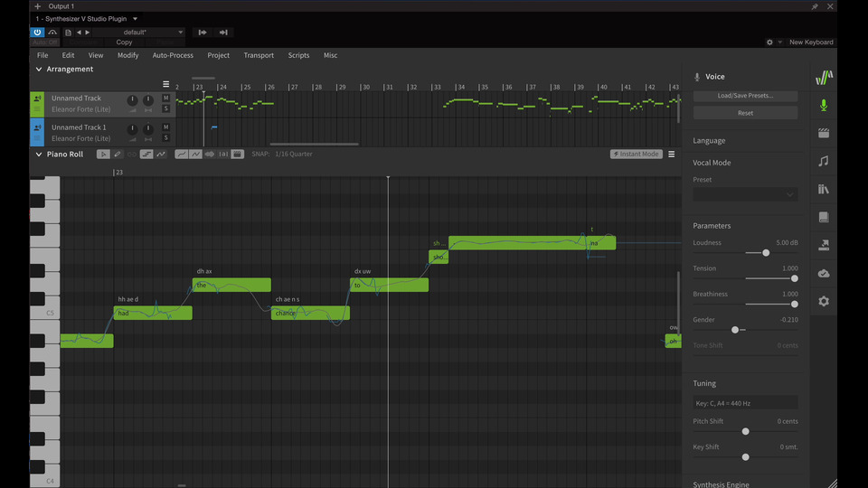Open the AI Retakes clapperboard panel
This screenshot has width=868, height=488.
[824, 133]
